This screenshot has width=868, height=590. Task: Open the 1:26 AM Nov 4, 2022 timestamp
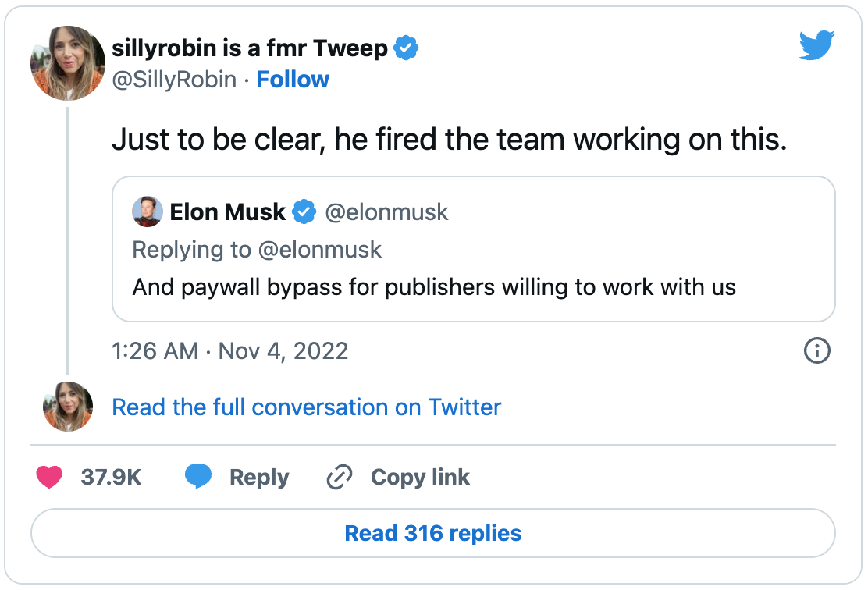point(230,350)
